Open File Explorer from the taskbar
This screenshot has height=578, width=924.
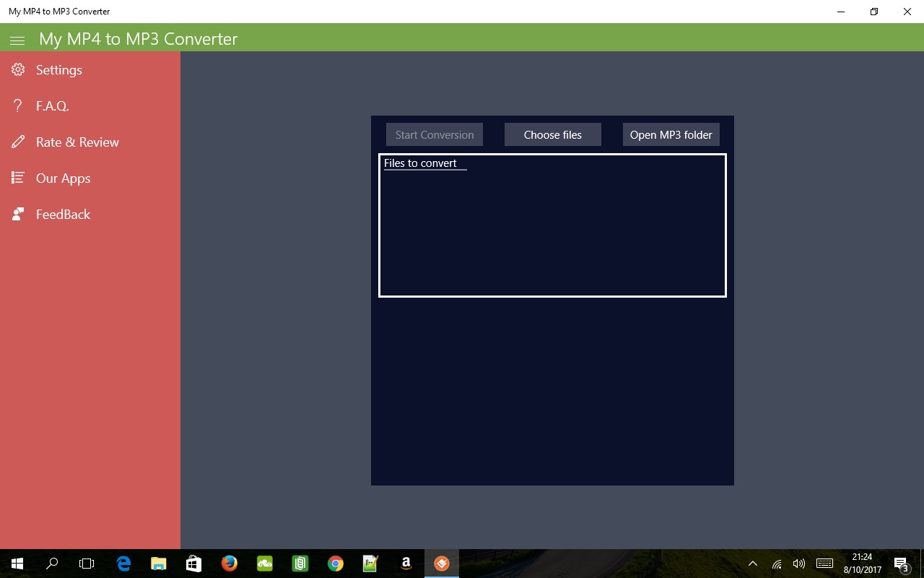tap(158, 564)
